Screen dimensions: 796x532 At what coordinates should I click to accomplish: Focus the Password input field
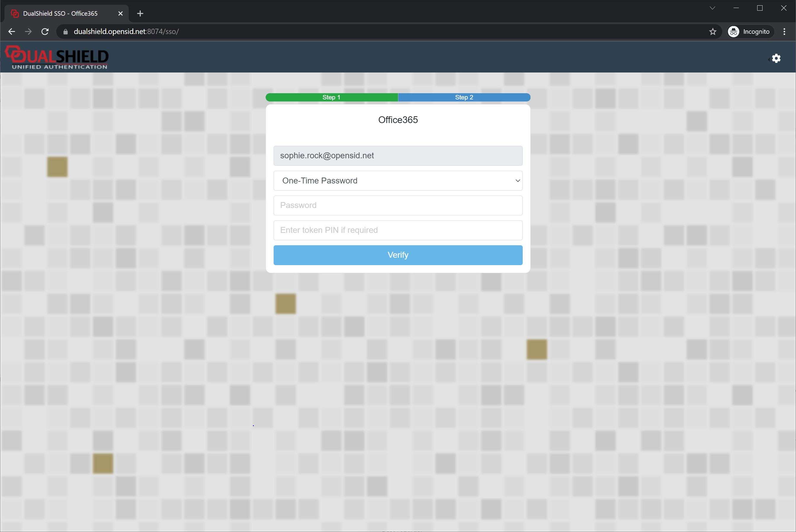(x=398, y=205)
